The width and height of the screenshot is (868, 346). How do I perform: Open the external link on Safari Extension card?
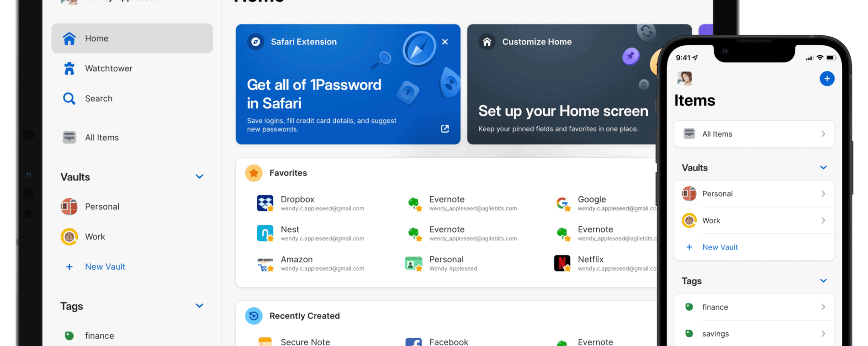[x=445, y=129]
